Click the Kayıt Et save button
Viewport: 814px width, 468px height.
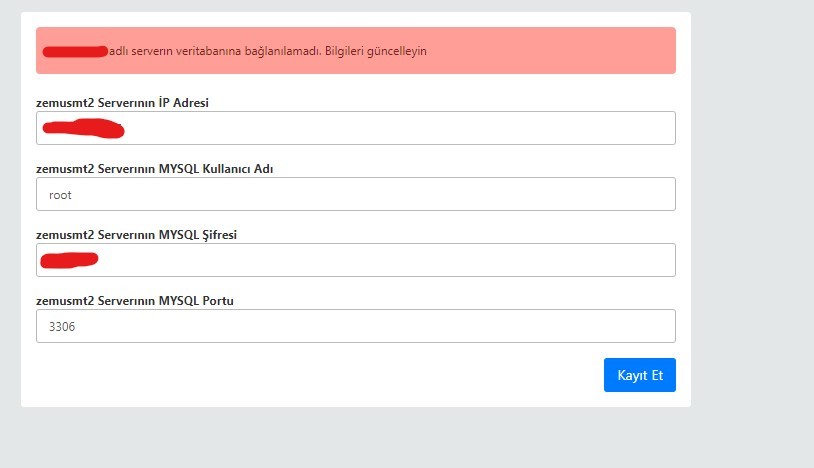(640, 375)
